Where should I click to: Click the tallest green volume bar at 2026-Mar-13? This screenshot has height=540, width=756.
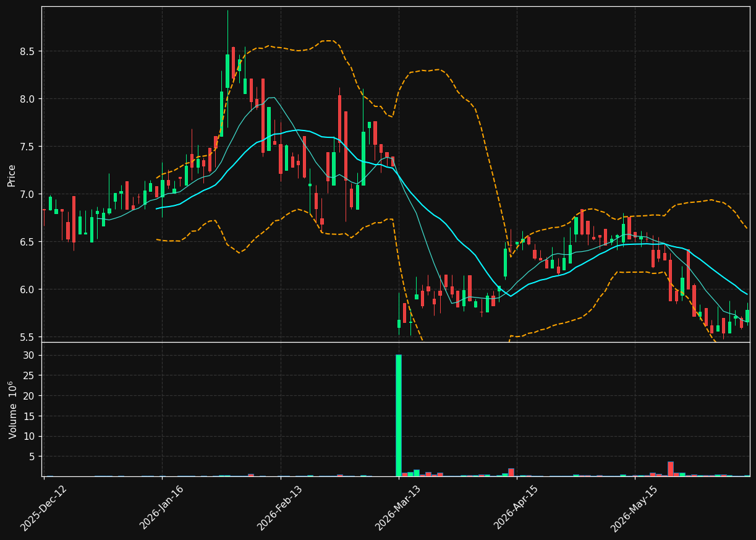(x=399, y=415)
